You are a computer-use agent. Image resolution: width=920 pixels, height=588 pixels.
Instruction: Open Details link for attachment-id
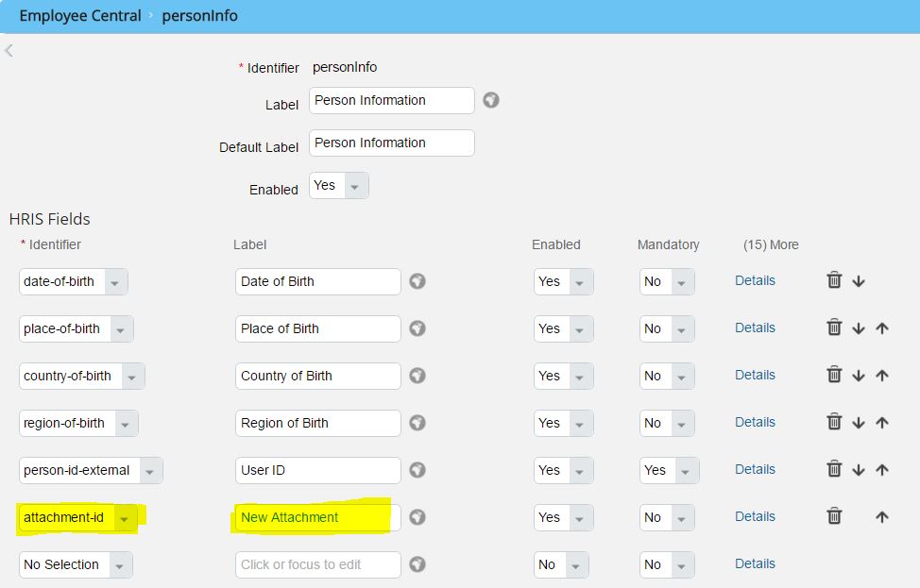click(755, 516)
